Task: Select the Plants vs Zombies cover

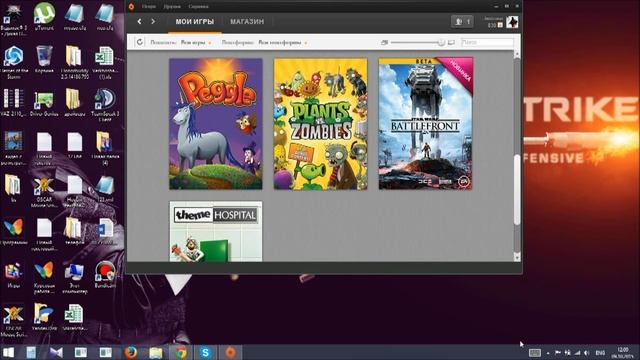Action: (320, 124)
